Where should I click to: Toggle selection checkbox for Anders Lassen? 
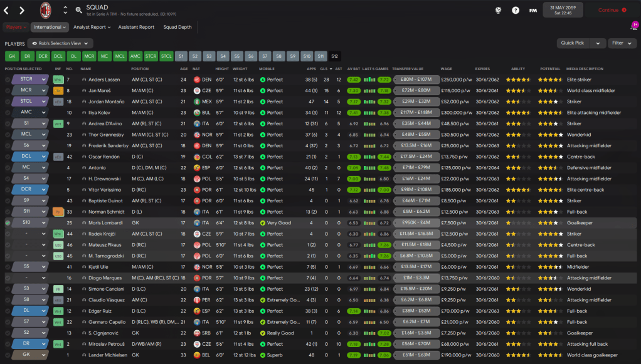click(8, 80)
